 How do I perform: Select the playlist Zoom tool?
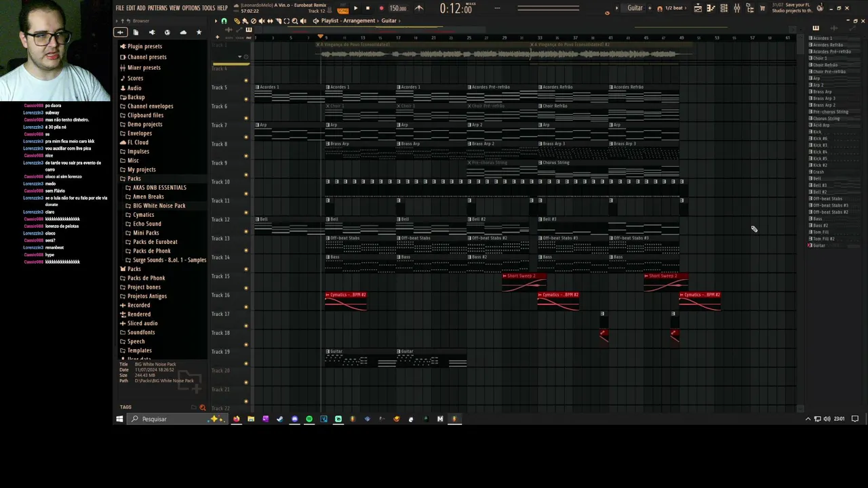click(x=294, y=21)
